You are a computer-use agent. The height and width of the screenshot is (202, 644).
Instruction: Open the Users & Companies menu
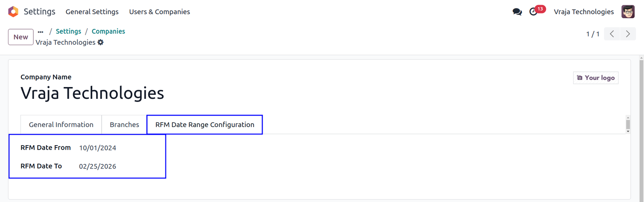159,12
